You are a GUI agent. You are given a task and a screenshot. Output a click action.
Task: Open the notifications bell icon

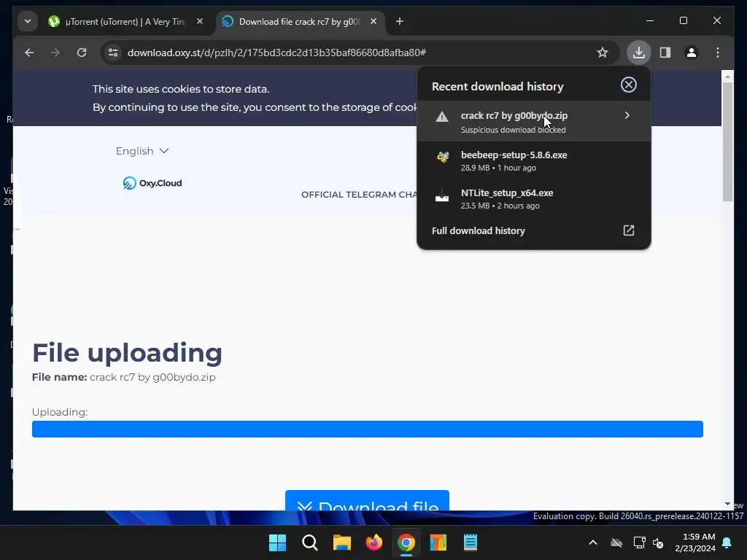tap(727, 542)
